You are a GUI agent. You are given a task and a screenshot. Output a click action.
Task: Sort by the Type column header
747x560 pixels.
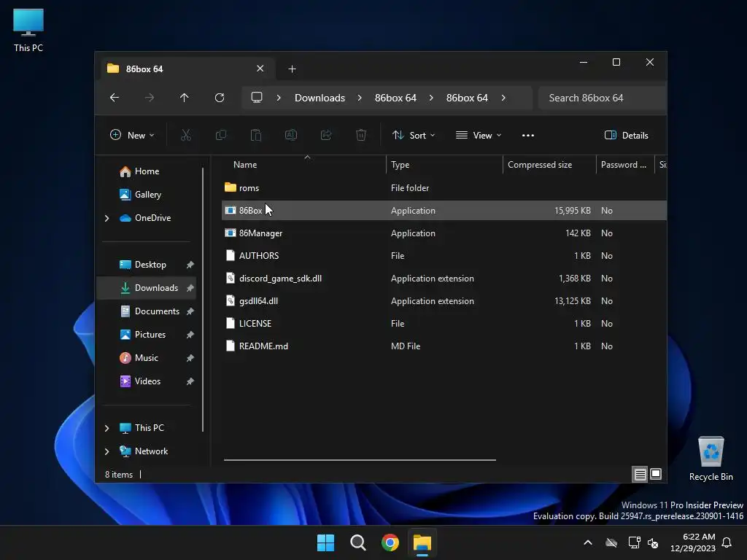444,165
